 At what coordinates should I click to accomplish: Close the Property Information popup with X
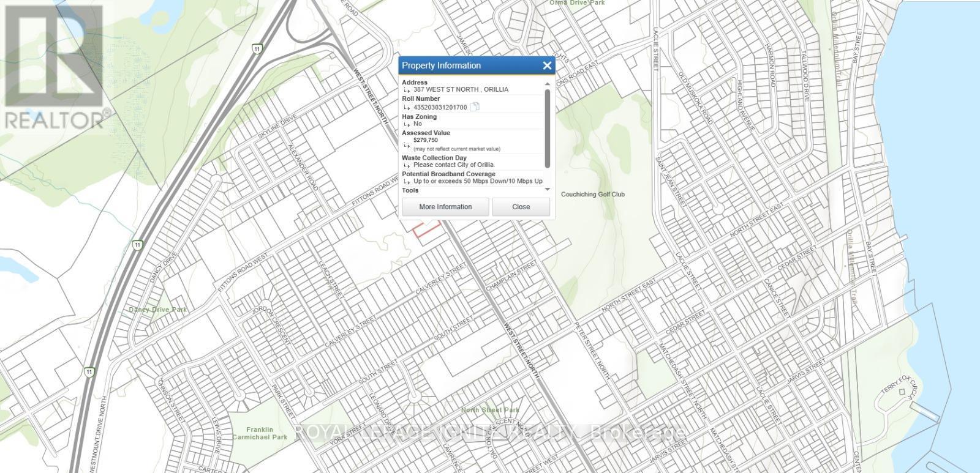[547, 66]
